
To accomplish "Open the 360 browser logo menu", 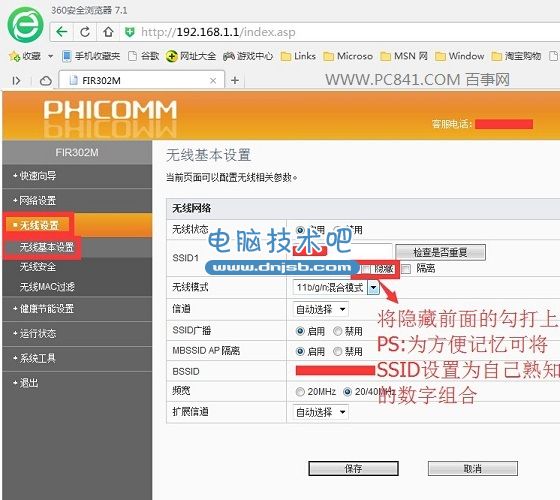I will (25, 24).
